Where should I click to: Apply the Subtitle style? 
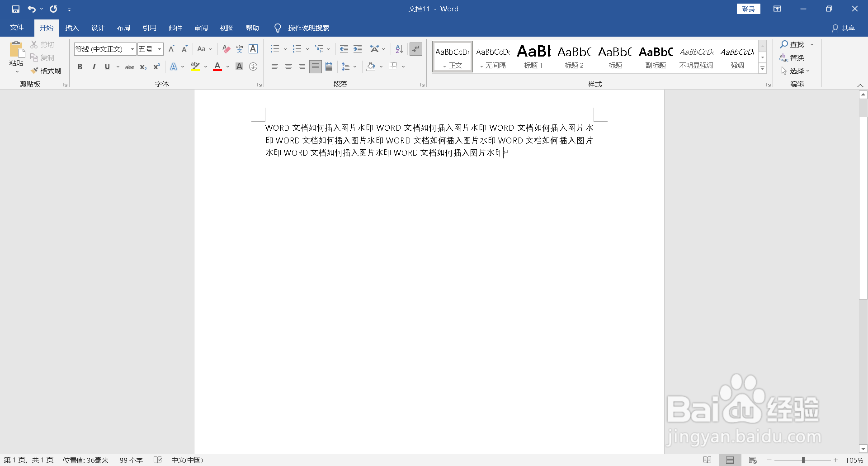[x=656, y=57]
